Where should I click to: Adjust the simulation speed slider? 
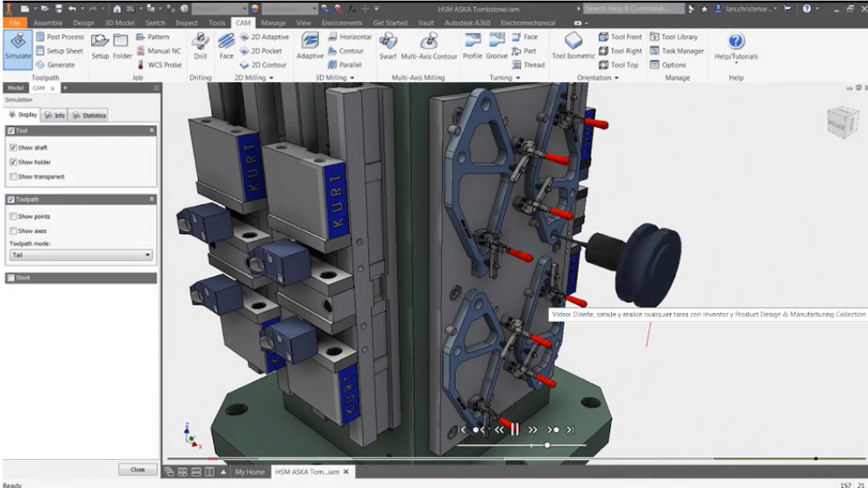(547, 445)
